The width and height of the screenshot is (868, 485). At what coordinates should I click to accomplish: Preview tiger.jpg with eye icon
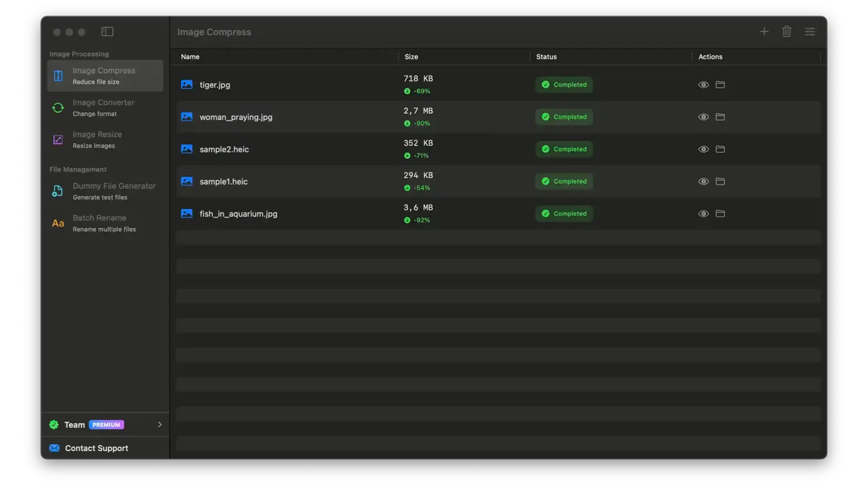point(703,84)
